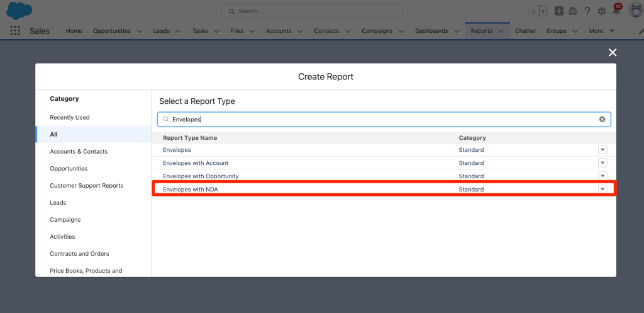Click the report type search field
This screenshot has height=313, width=644.
point(377,119)
